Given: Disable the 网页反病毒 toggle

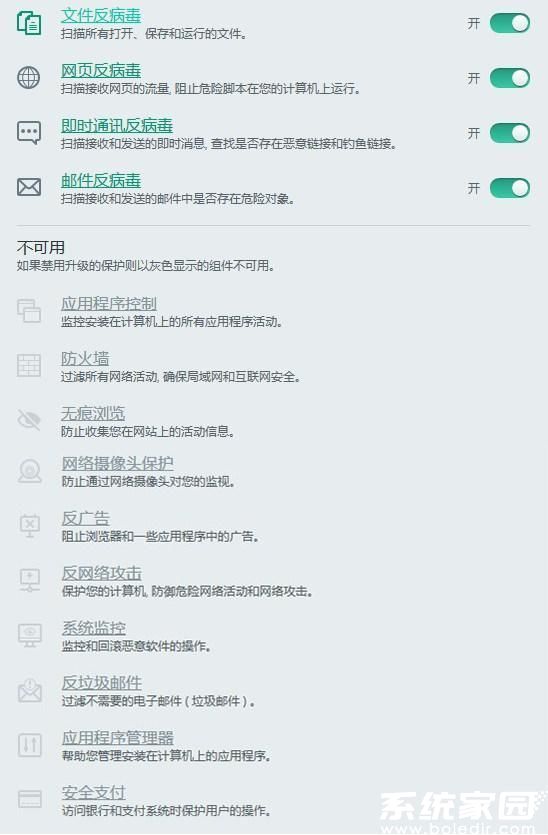Looking at the screenshot, I should (510, 78).
